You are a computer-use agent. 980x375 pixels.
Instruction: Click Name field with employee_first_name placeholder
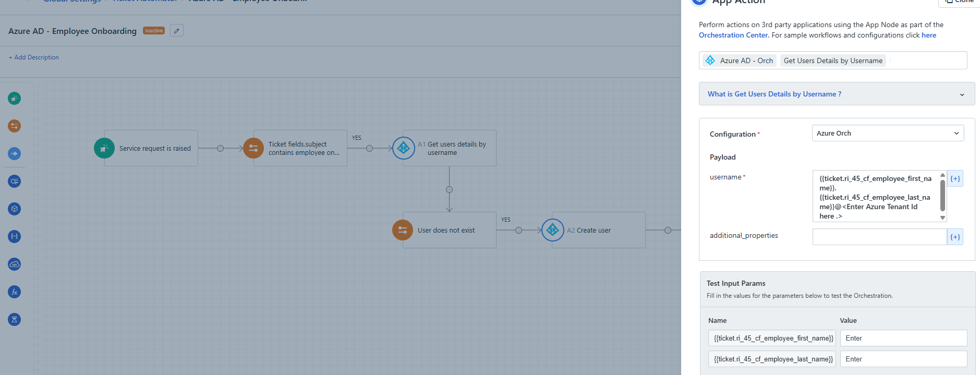tap(772, 338)
